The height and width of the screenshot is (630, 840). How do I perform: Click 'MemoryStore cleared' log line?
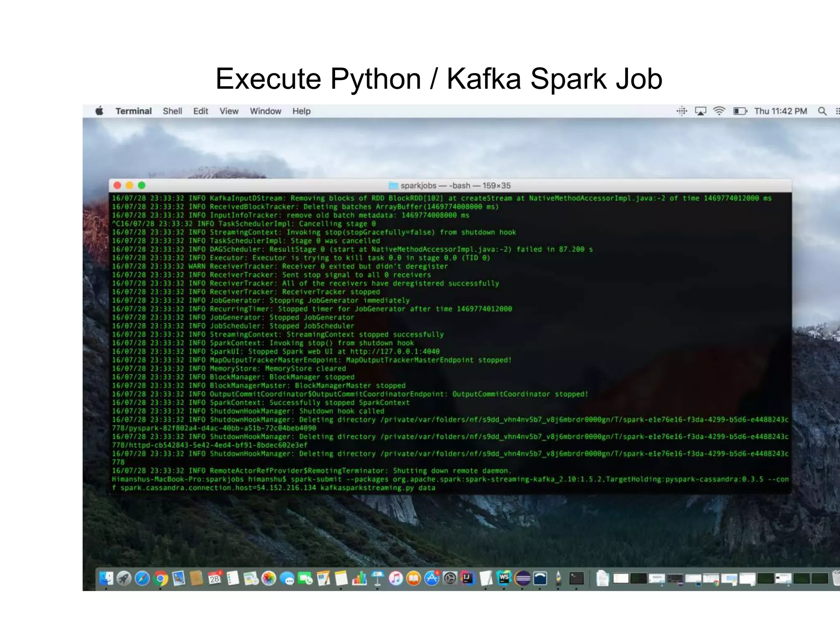pos(229,369)
